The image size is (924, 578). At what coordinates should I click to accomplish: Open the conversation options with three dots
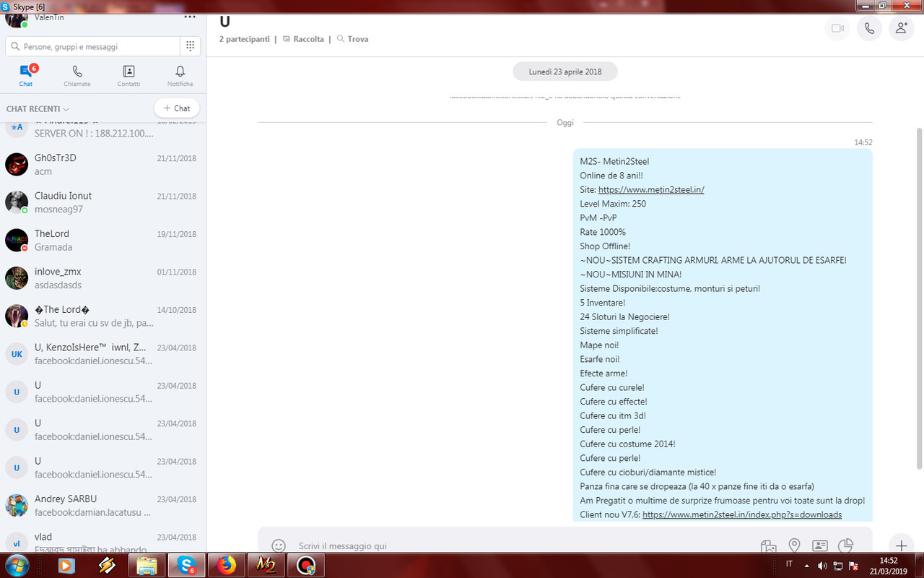pyautogui.click(x=190, y=16)
